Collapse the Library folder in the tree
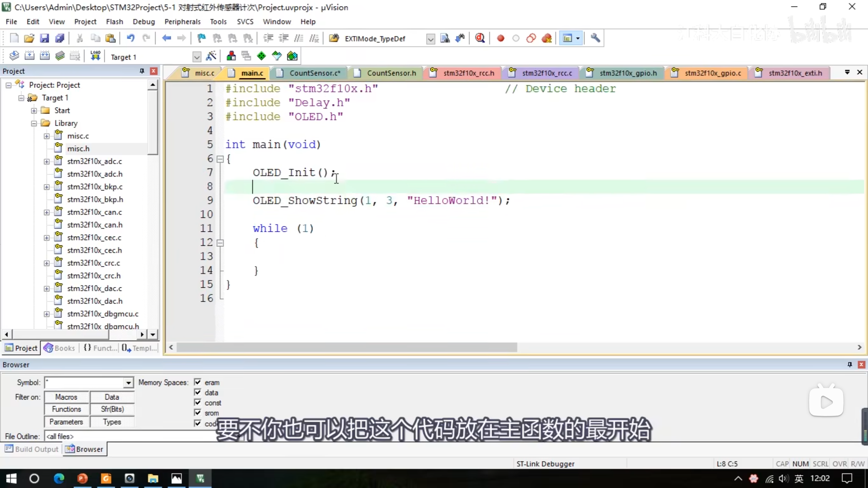Image resolution: width=868 pixels, height=488 pixels. tap(34, 123)
